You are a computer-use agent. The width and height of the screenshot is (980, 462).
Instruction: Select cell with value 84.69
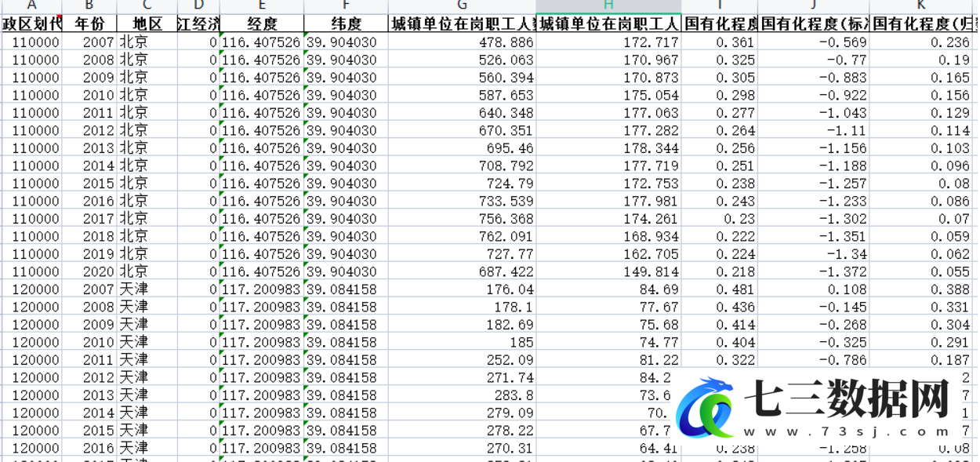(x=608, y=289)
